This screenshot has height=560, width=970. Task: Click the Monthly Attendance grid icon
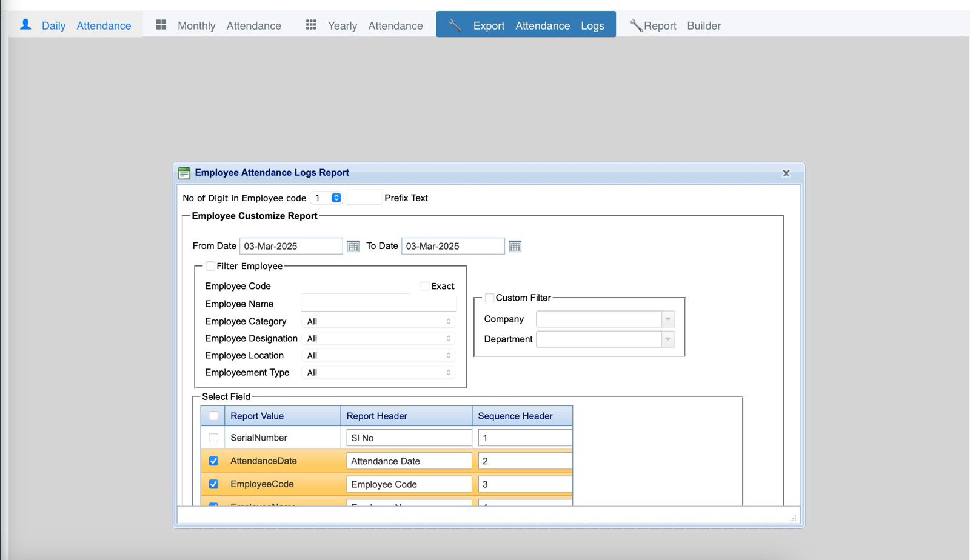point(161,25)
